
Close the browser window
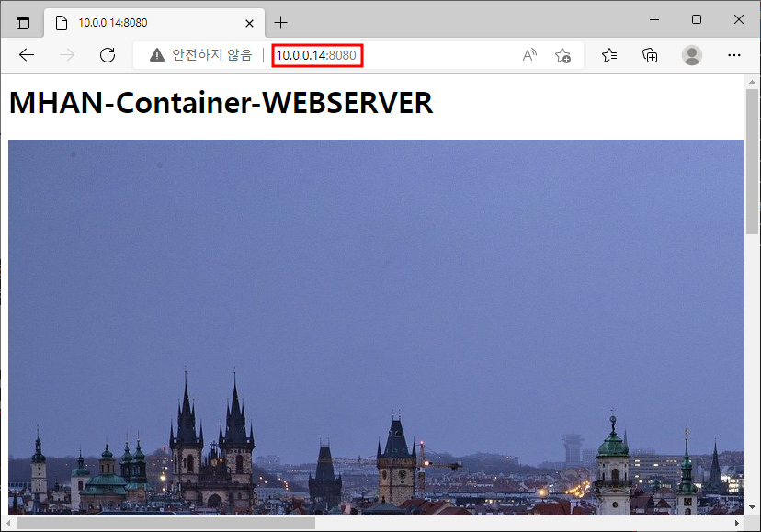point(739,20)
